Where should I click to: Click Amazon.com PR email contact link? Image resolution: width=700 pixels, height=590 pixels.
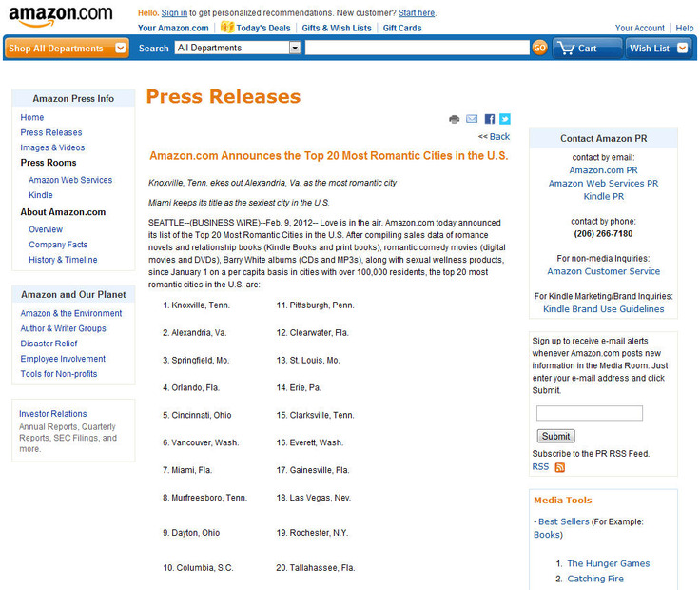pyautogui.click(x=603, y=170)
